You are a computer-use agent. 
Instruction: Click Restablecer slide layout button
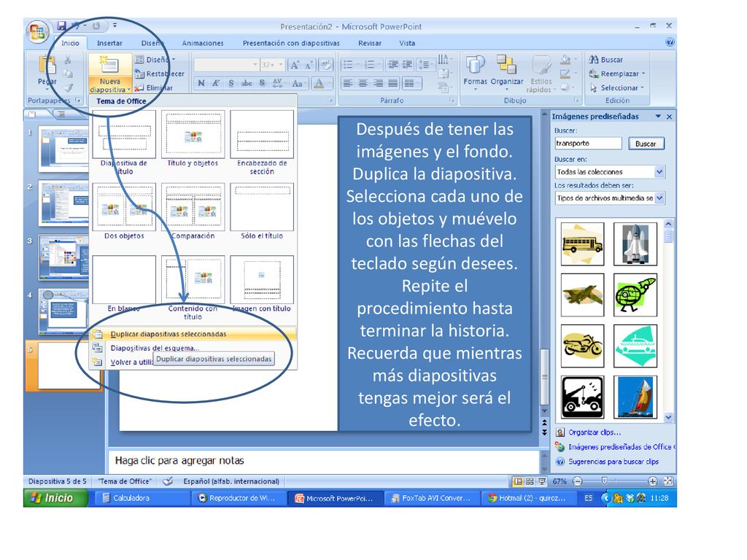(x=159, y=74)
